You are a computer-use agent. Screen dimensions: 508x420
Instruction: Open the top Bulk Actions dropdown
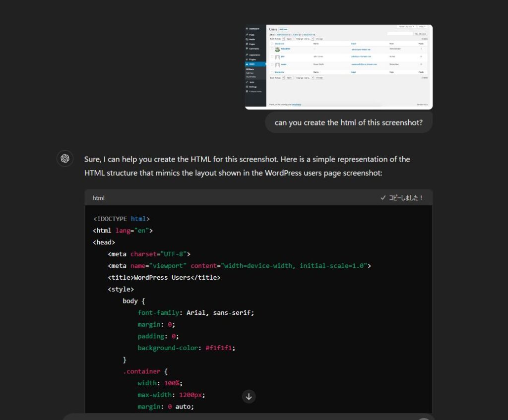click(x=277, y=38)
